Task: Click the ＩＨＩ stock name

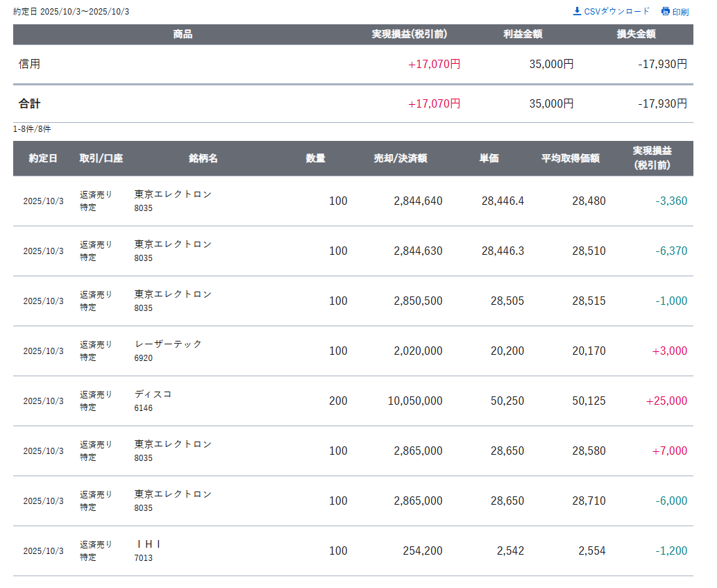Action: tap(148, 544)
